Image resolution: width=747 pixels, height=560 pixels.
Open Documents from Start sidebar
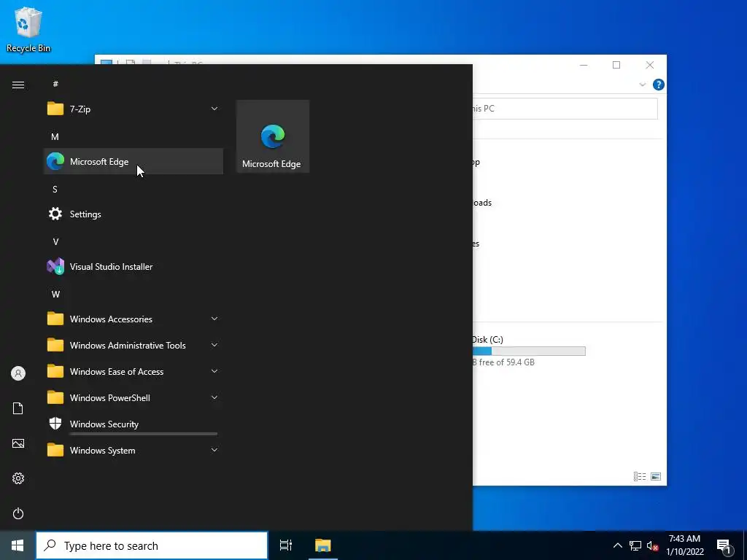click(18, 408)
